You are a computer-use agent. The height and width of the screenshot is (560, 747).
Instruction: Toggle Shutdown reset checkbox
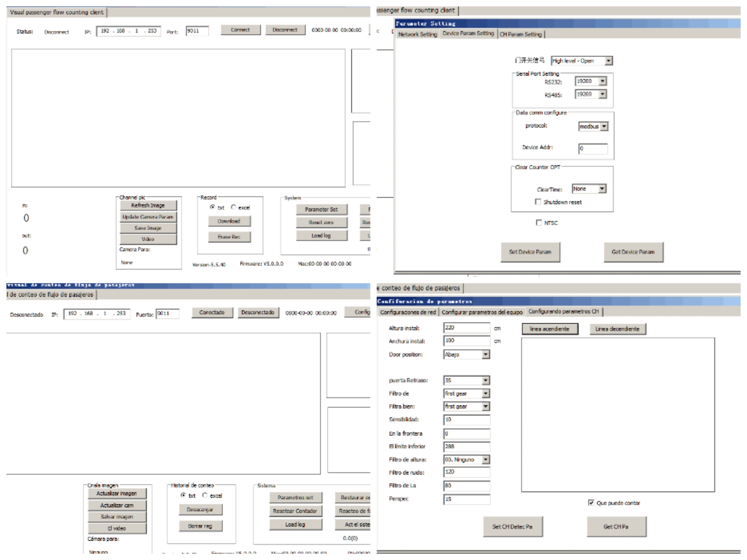coord(538,202)
